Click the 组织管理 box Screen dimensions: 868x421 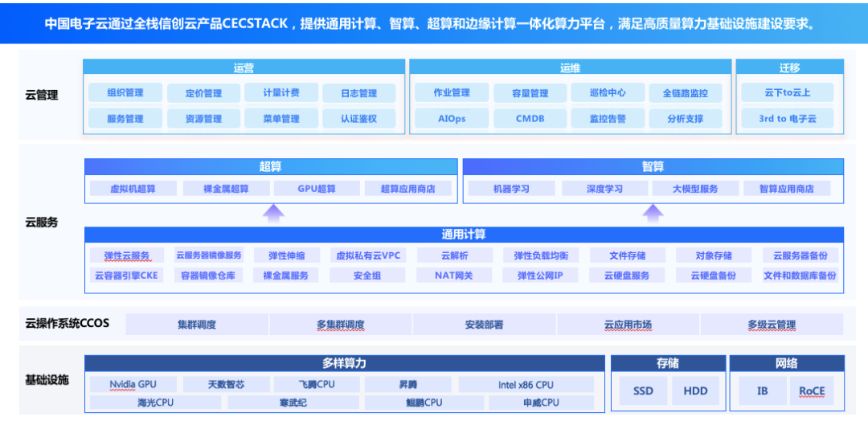125,93
